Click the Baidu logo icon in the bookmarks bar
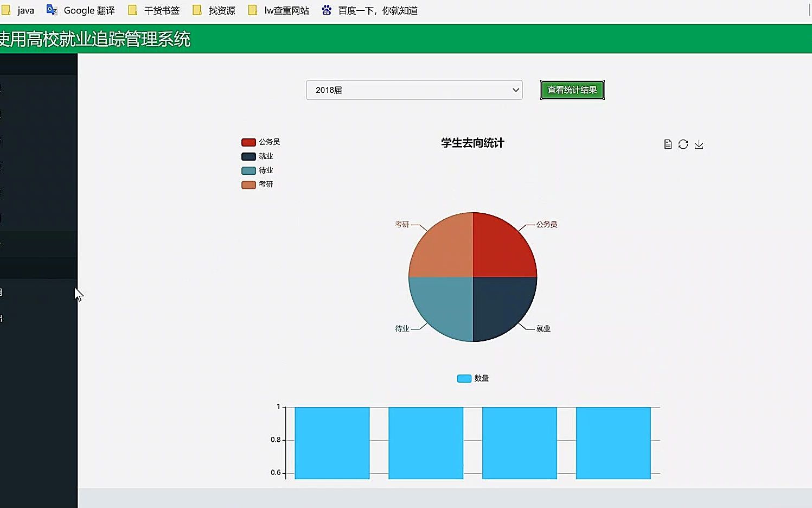The height and width of the screenshot is (508, 812). tap(327, 10)
